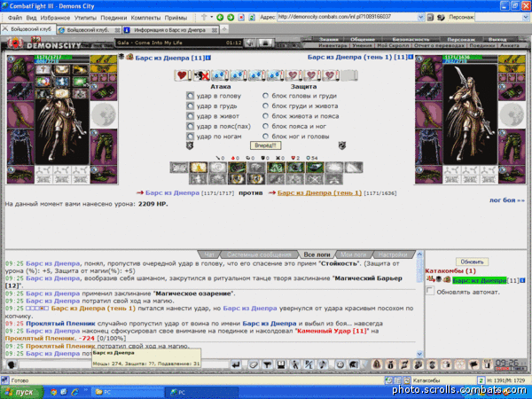This screenshot has width=532, height=399.
Task: Open the smiley emoticons icon
Action: coord(340,364)
